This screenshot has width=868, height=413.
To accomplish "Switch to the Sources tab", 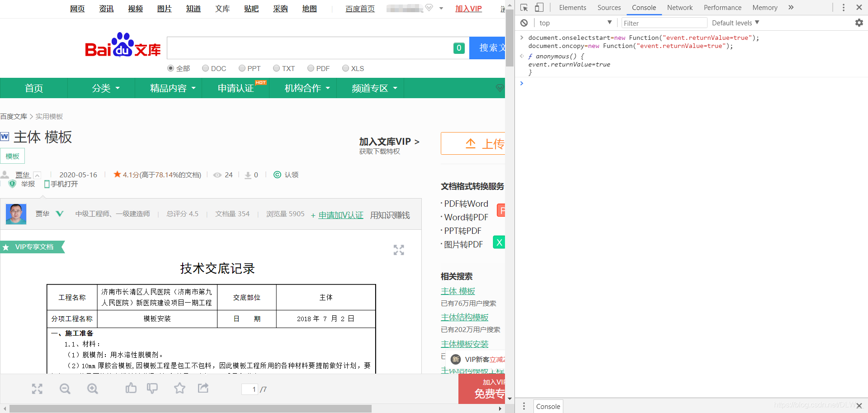I will (x=609, y=8).
